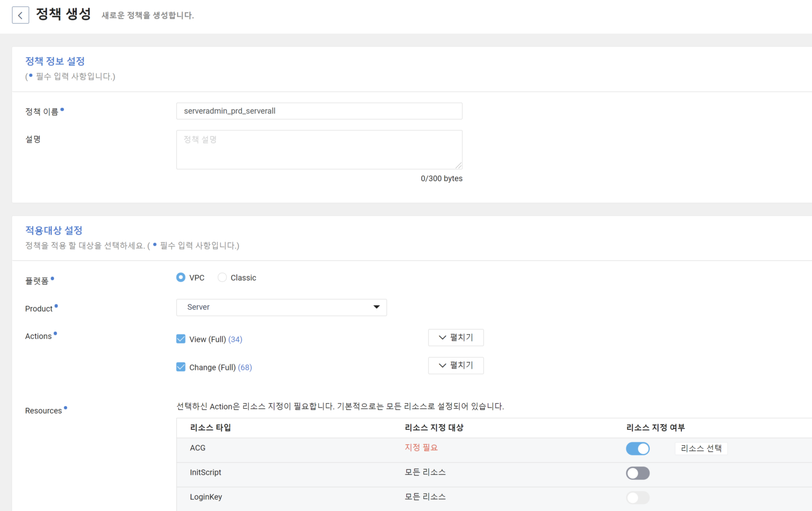This screenshot has height=511, width=812.
Task: Enable the InitScript resource toggle
Action: click(638, 472)
